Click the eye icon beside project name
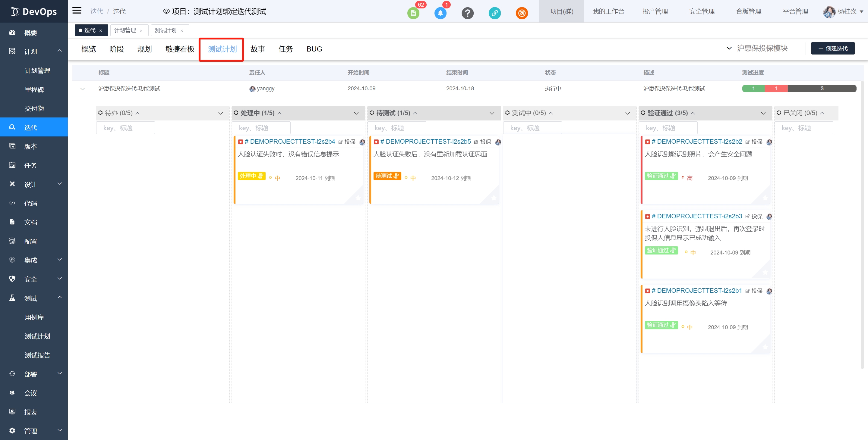The height and width of the screenshot is (440, 868). click(166, 11)
